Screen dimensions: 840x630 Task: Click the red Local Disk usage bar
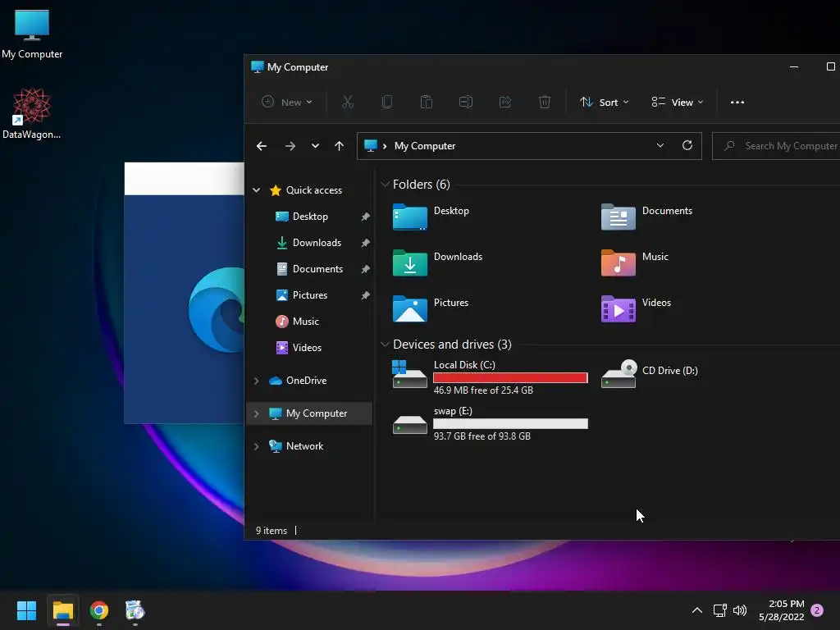point(510,377)
